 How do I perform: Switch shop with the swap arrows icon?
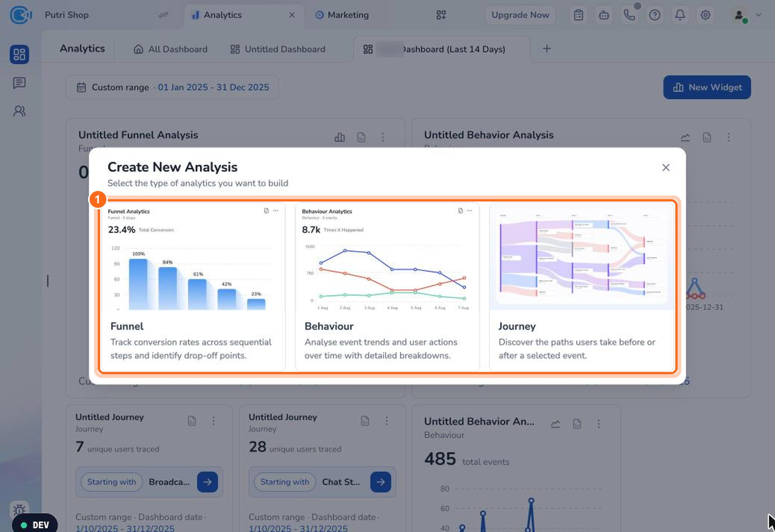164,15
